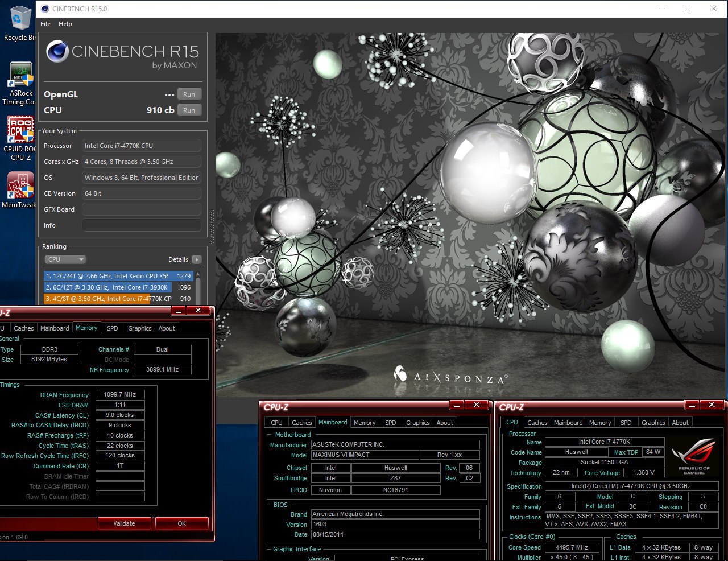Open the CPU ranking dropdown
Image resolution: width=728 pixels, height=561 pixels.
click(x=65, y=259)
